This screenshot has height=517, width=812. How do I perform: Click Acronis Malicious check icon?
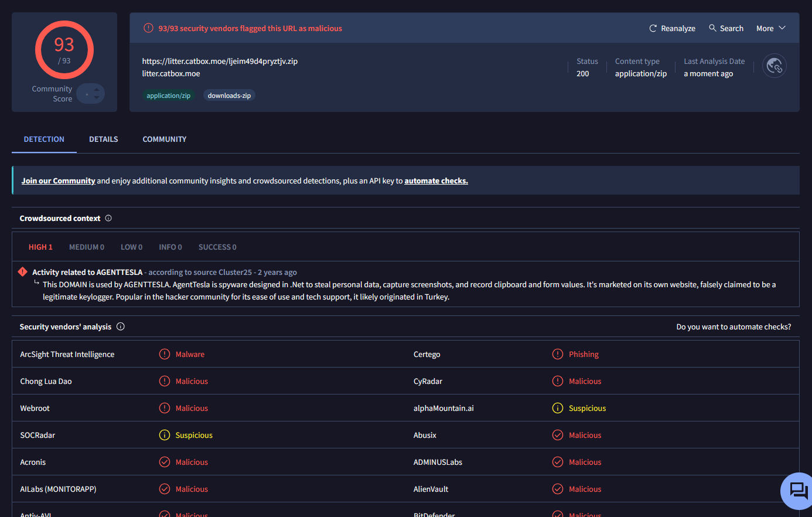[165, 462]
